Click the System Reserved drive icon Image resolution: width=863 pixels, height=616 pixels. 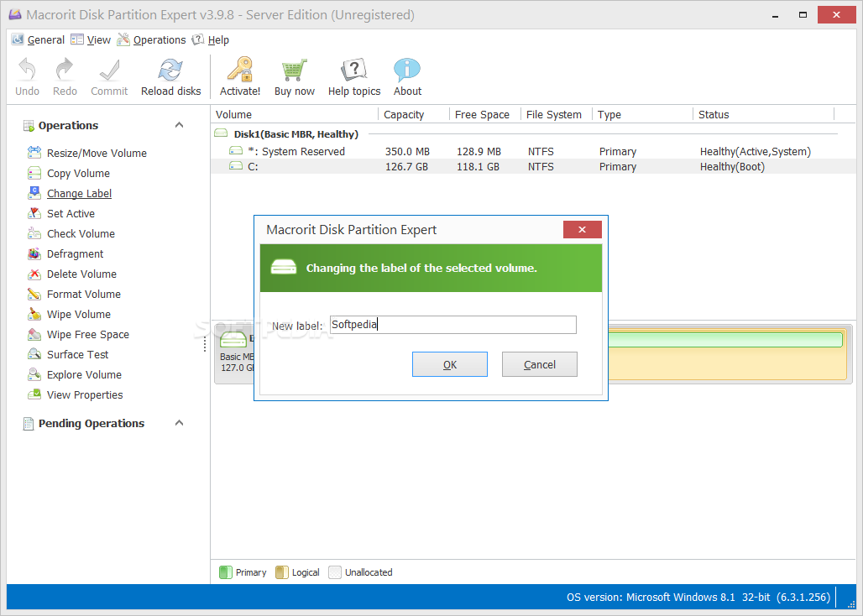point(236,151)
